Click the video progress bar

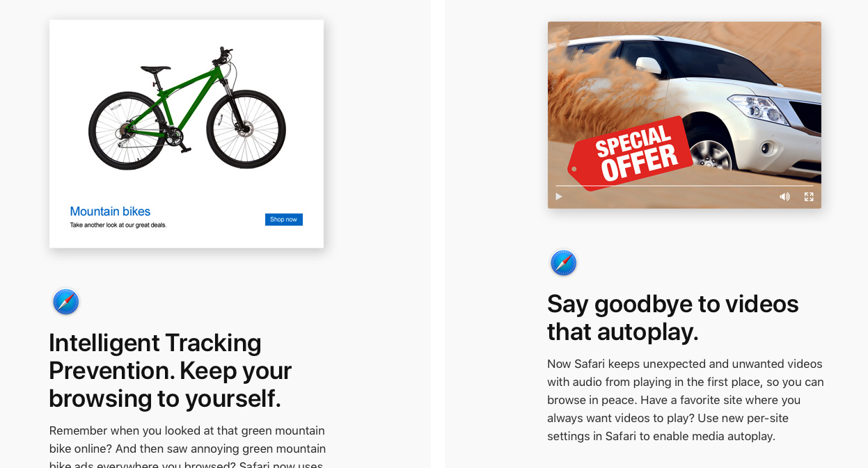[x=684, y=186]
